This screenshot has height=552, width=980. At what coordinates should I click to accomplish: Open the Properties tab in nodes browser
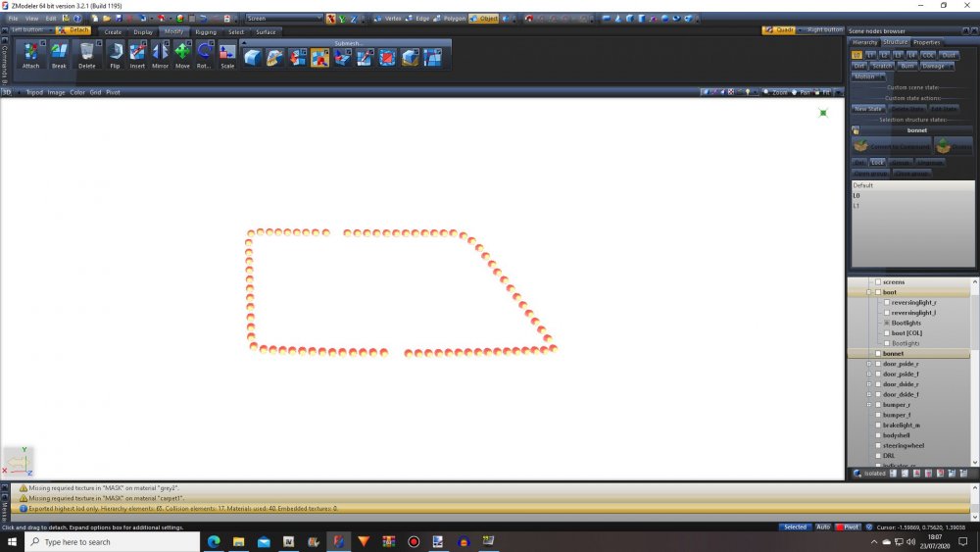[926, 42]
